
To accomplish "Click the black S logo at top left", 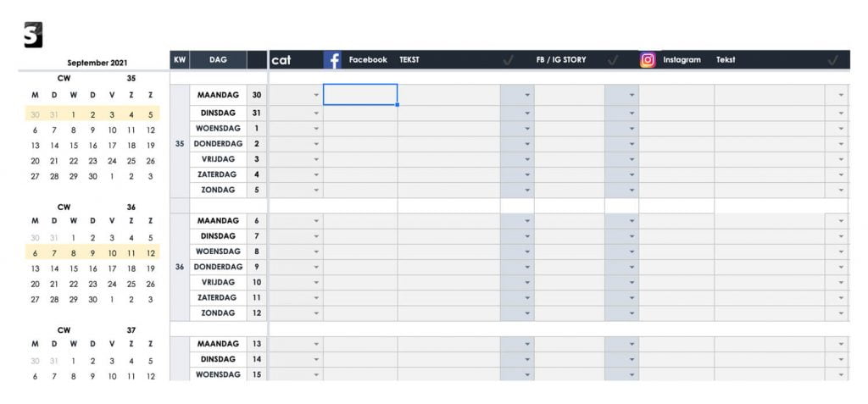I will pyautogui.click(x=33, y=35).
